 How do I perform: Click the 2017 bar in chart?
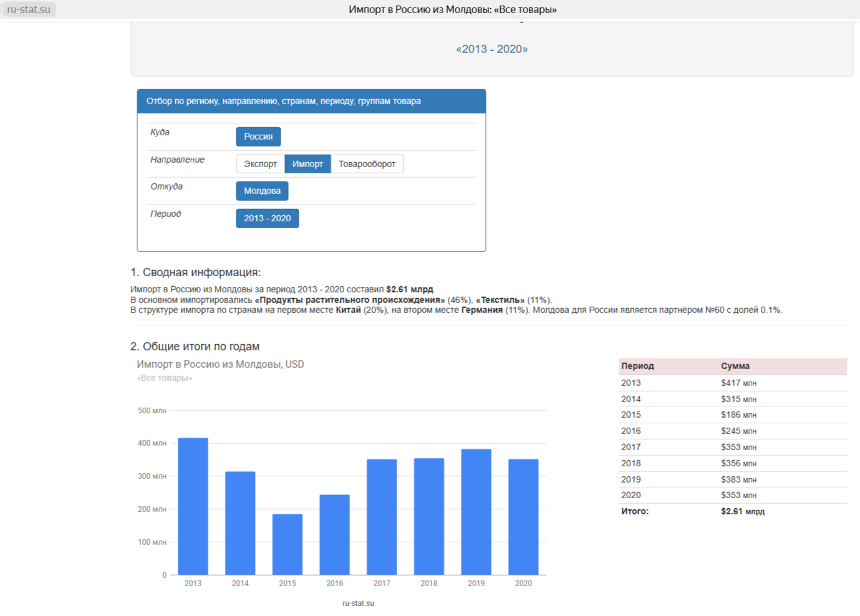(382, 517)
